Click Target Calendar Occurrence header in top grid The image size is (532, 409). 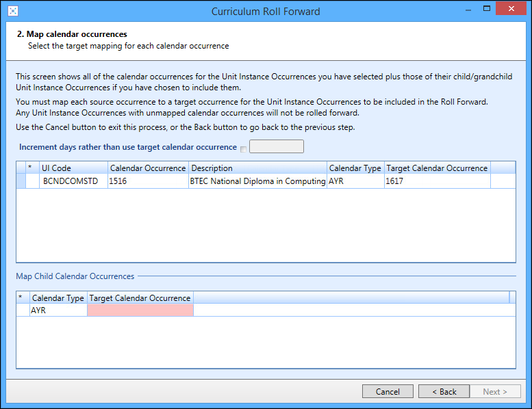pos(437,168)
